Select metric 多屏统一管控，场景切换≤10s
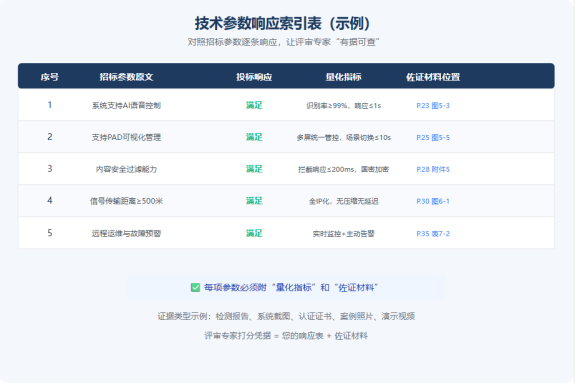576x383 pixels. (x=343, y=138)
